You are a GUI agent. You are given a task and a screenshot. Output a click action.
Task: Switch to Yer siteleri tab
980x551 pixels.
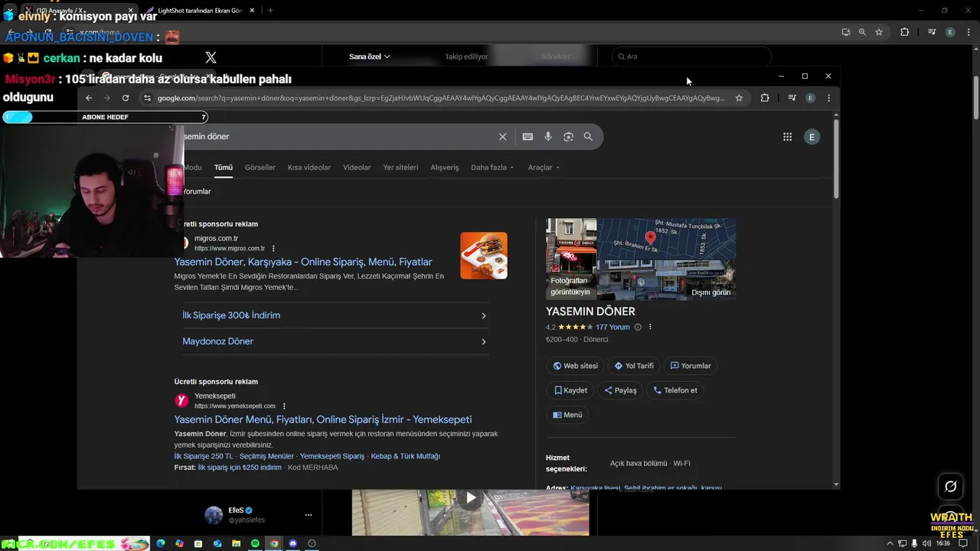point(400,168)
